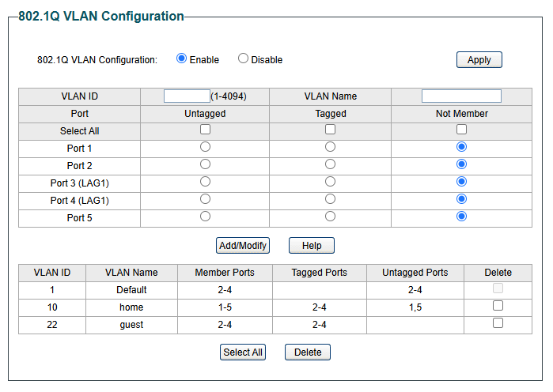The height and width of the screenshot is (392, 553).
Task: Set Port 1 to Not Member
Action: pyautogui.click(x=461, y=147)
